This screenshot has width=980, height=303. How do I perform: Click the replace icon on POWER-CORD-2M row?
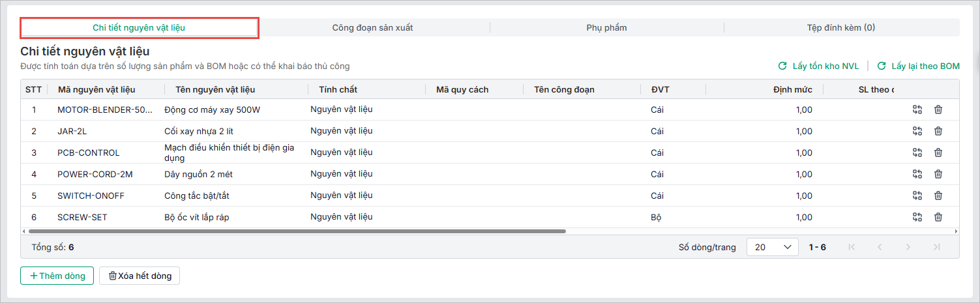point(917,174)
